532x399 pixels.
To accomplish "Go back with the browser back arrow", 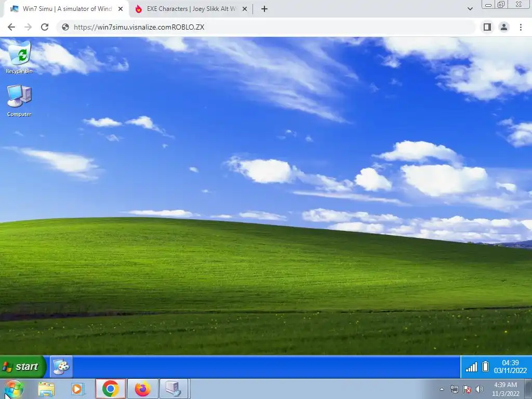I will point(11,27).
